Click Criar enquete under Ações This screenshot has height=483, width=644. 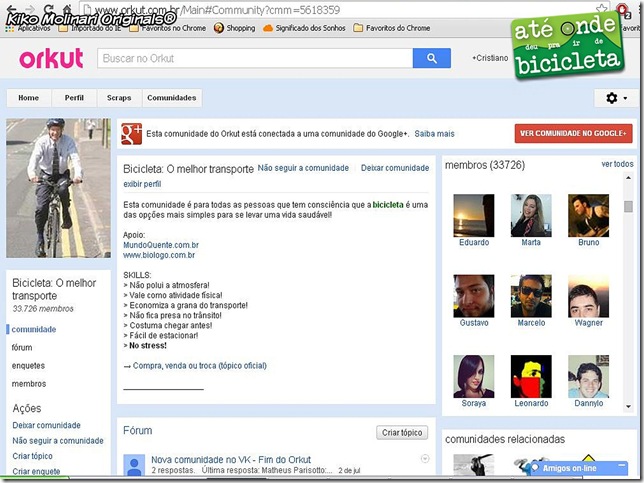36,471
